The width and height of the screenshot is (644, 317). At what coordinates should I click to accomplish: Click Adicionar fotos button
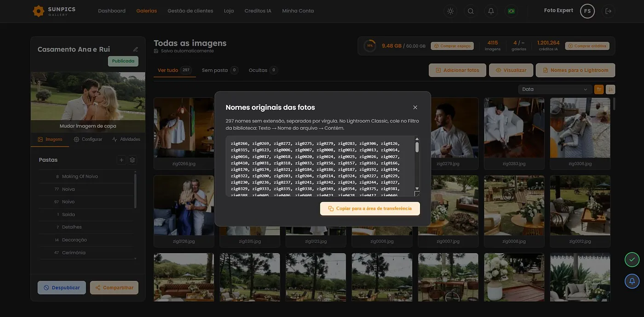point(457,70)
